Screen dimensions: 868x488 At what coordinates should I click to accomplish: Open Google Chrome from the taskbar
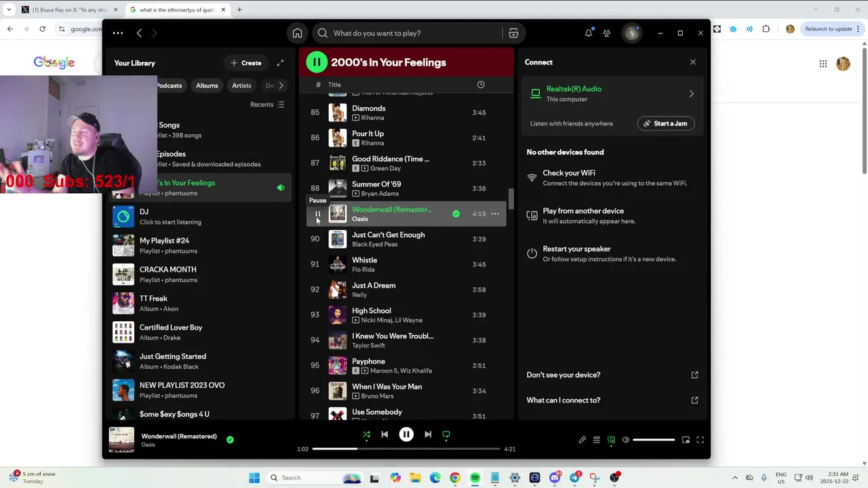[x=454, y=478]
